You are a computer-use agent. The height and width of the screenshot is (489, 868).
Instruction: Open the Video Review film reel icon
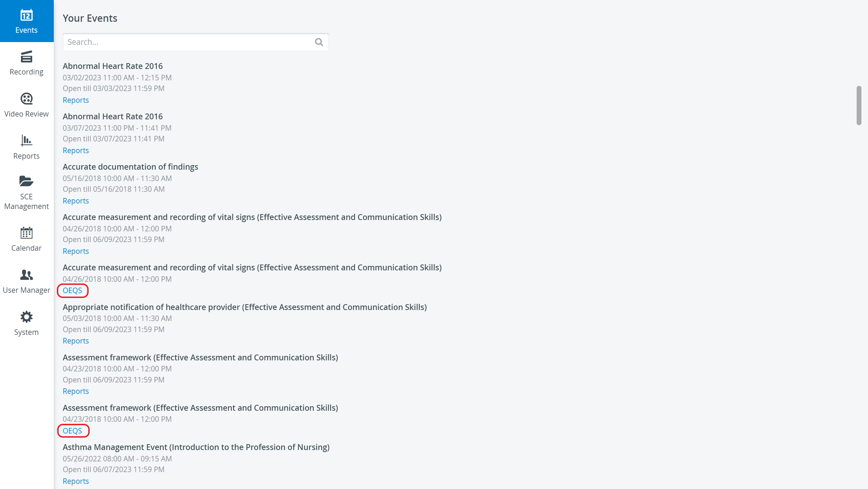(x=27, y=99)
